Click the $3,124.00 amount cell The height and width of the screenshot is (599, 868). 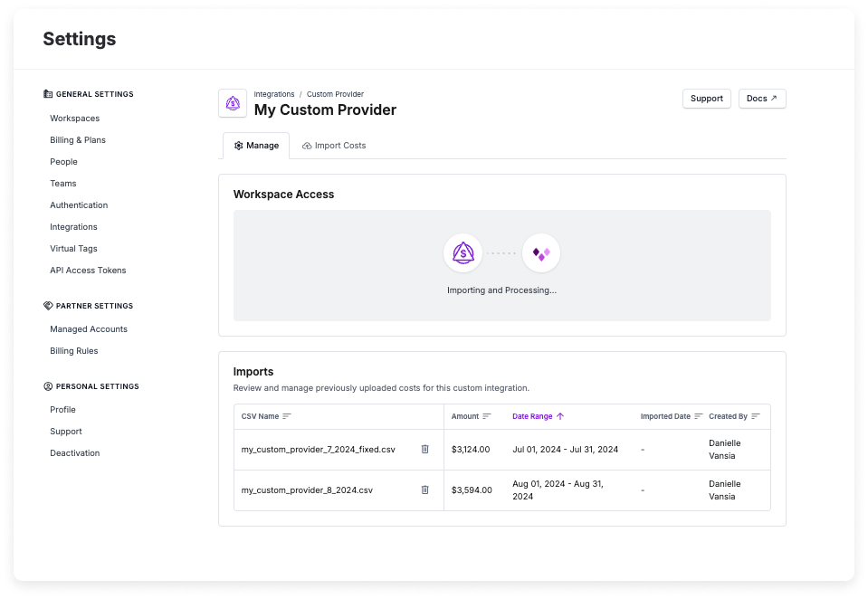(471, 450)
